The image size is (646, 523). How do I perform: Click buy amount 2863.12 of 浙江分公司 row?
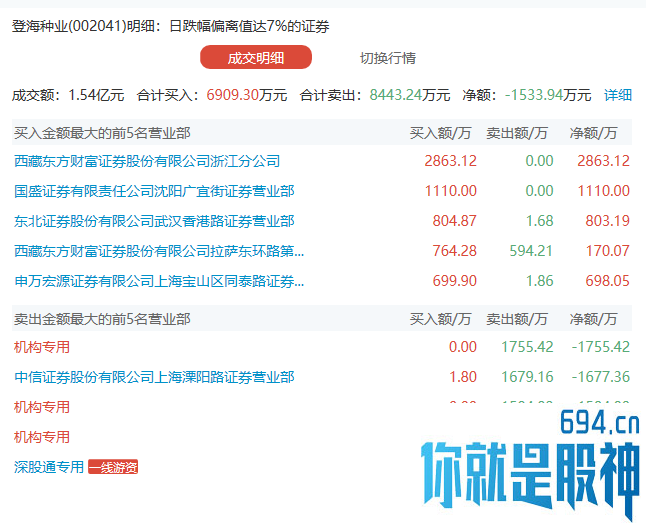(x=451, y=161)
